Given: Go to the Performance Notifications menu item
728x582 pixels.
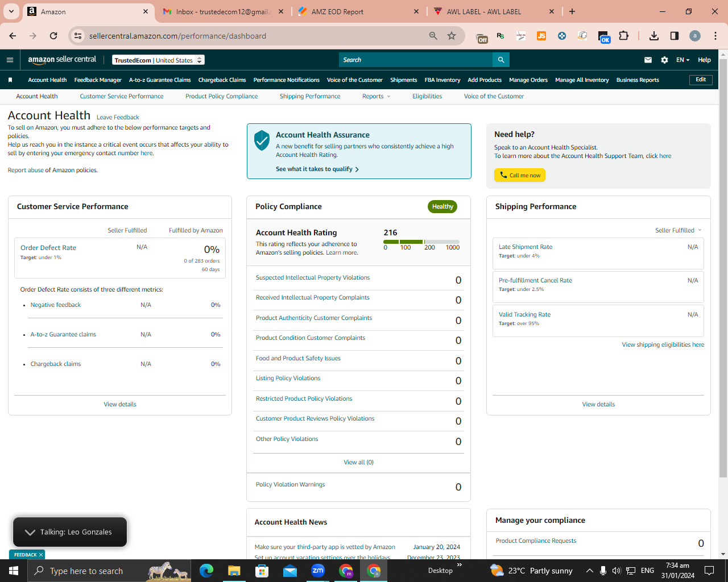Looking at the screenshot, I should tap(287, 80).
